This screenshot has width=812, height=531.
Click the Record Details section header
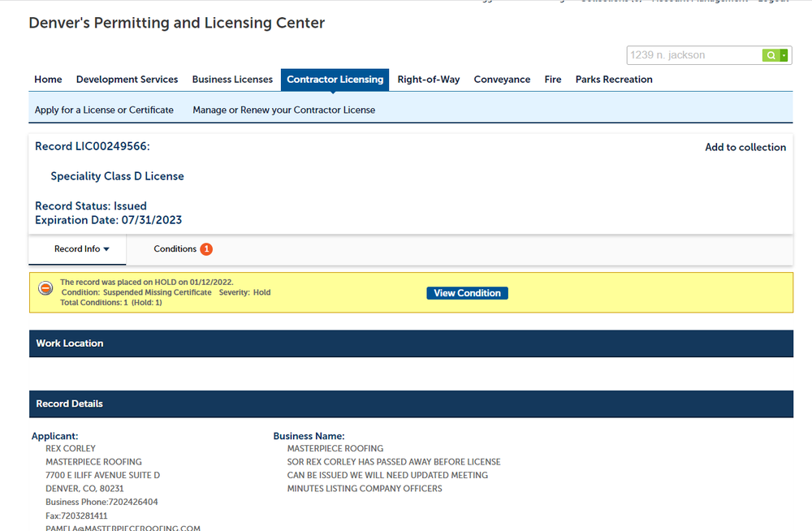[x=411, y=404]
